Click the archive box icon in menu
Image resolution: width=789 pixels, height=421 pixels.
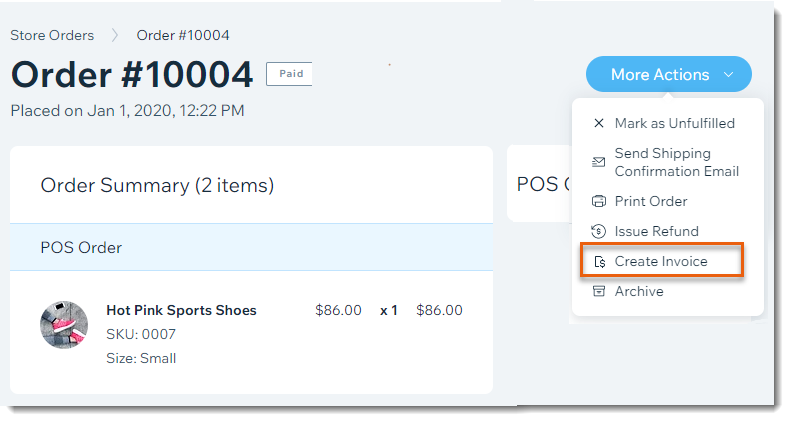point(598,291)
